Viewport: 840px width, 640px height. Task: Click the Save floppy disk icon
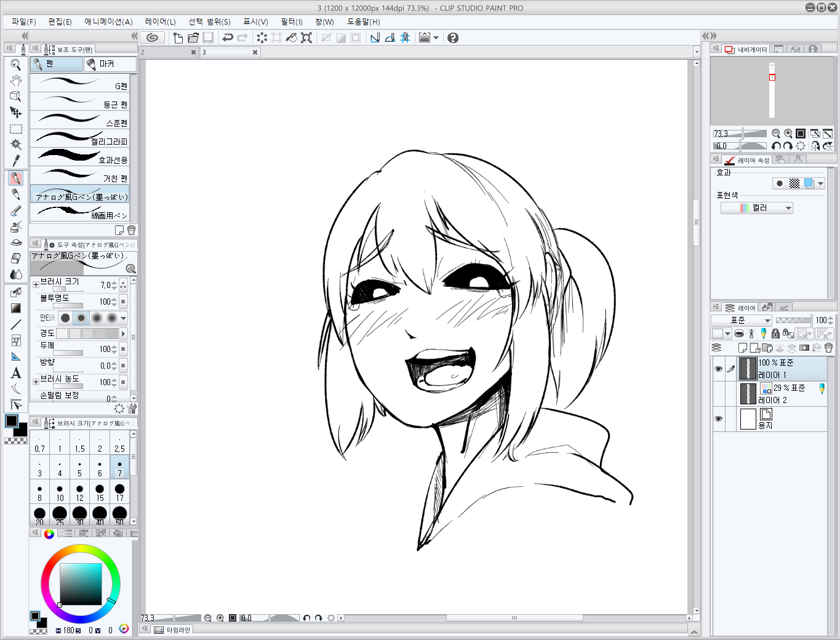pos(208,38)
